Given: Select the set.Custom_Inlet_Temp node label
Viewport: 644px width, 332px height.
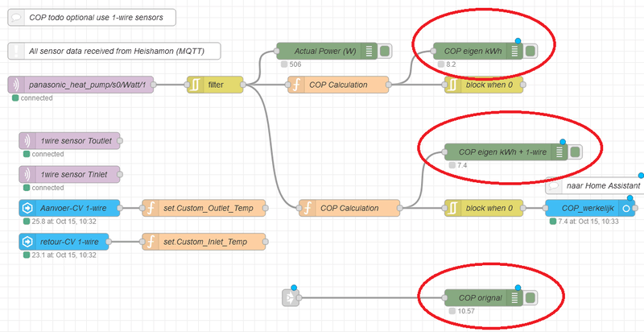Looking at the screenshot, I should [x=205, y=242].
